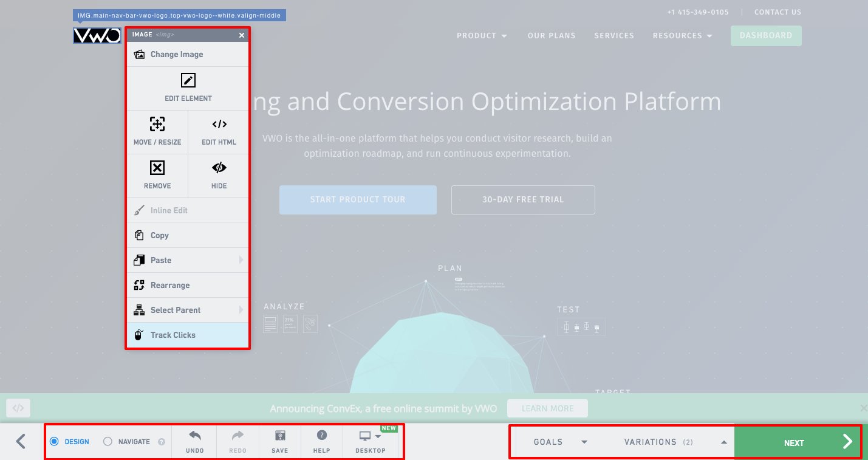Screen dimensions: 868x460
Task: Click the Select Parent hierarchy icon
Action: [x=139, y=310]
